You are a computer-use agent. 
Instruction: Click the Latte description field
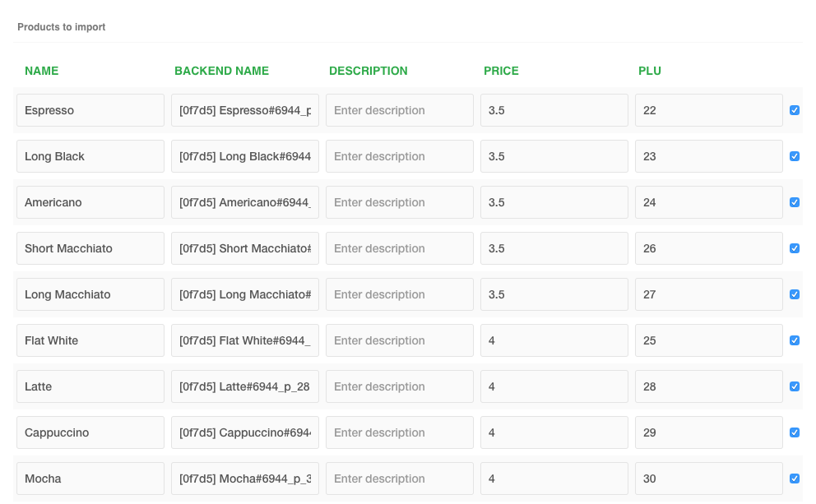point(399,386)
